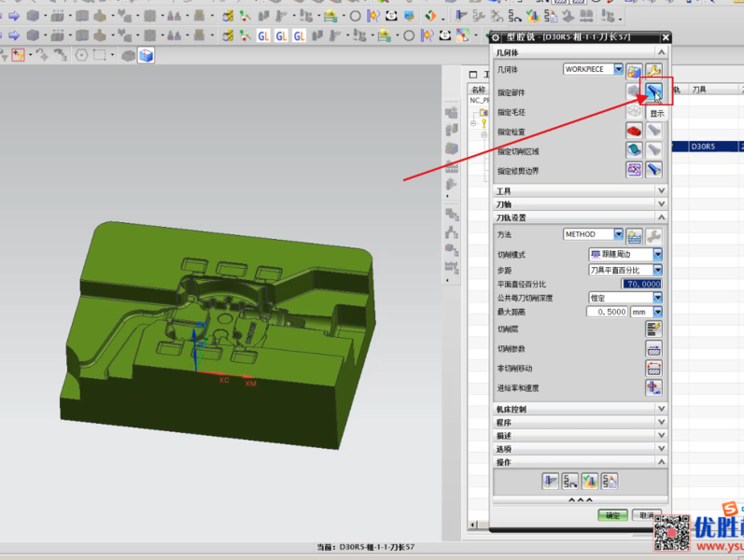
Task: Open the 切削参数 settings icon
Action: click(x=653, y=348)
